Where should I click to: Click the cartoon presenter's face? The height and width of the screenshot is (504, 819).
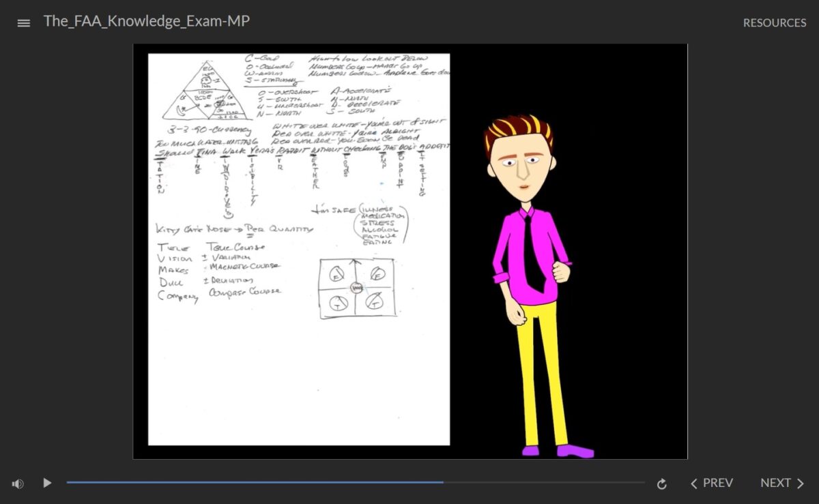[x=520, y=167]
